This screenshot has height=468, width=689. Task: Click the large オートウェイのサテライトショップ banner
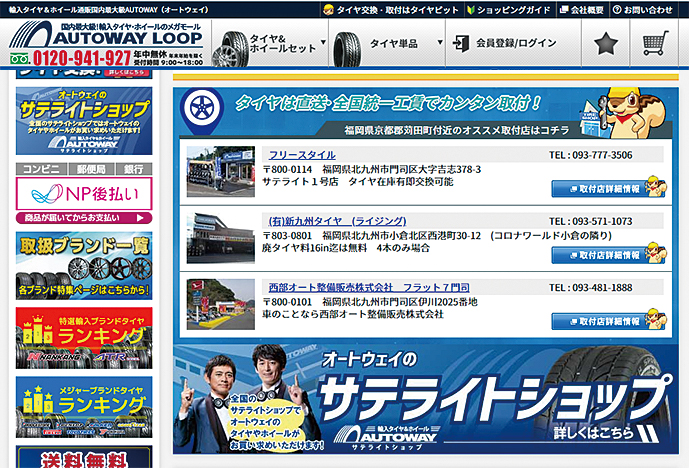pos(426,399)
